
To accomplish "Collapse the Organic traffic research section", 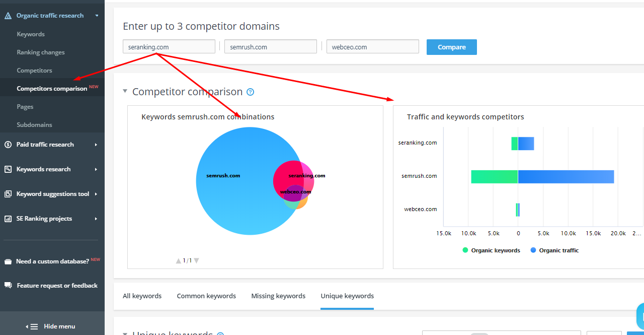I will (97, 16).
